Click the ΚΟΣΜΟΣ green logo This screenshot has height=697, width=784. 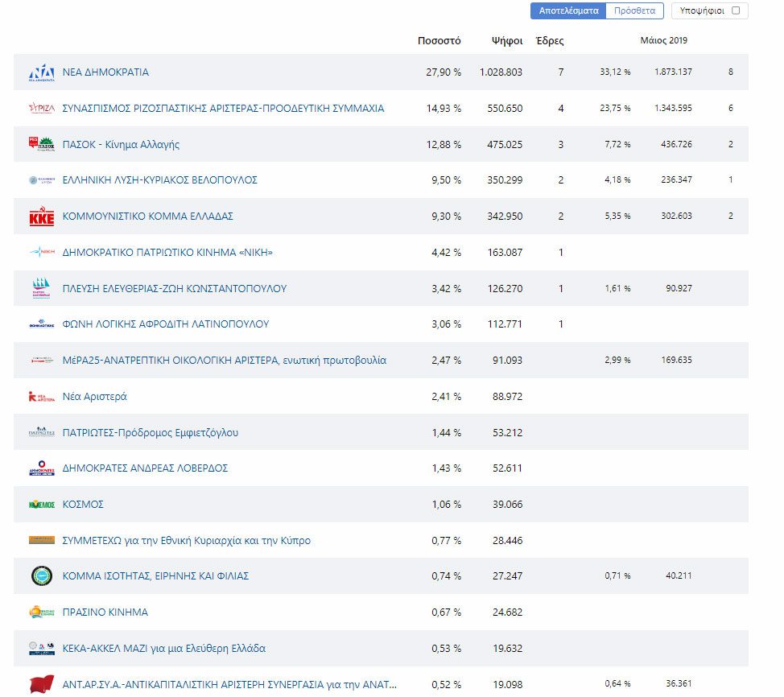pos(42,505)
